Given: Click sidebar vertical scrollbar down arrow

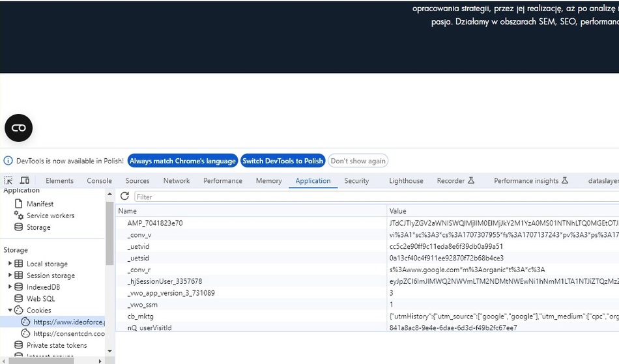Looking at the screenshot, I should pyautogui.click(x=109, y=351).
